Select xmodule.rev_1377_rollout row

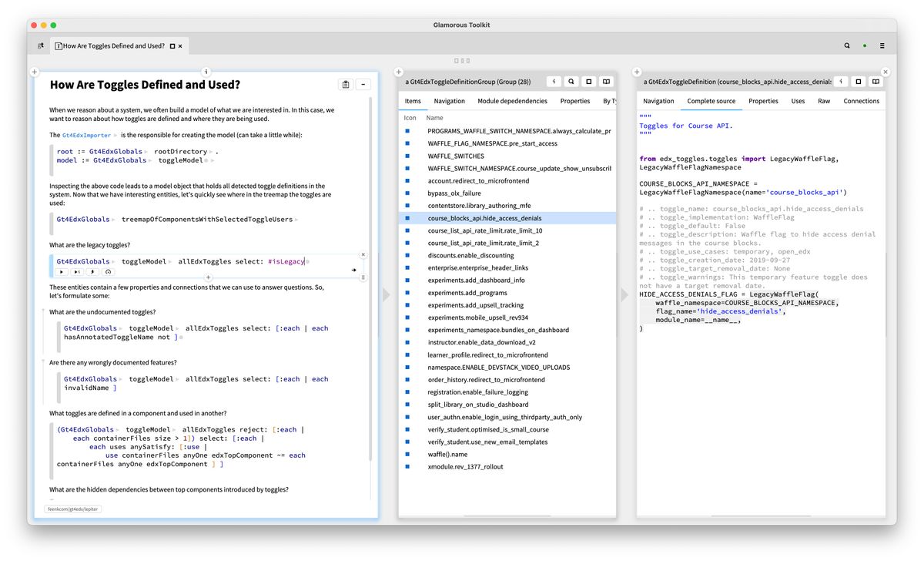coord(507,466)
